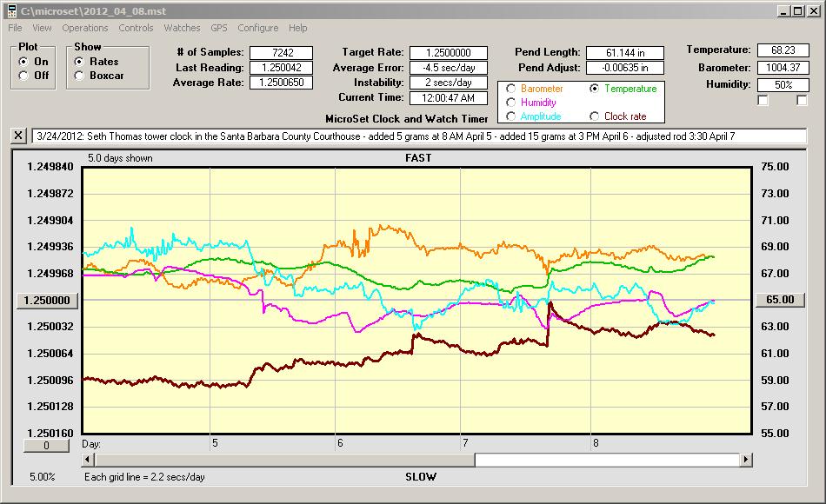The image size is (826, 504).
Task: Click the MicroSet app icon in title bar
Action: (11, 10)
